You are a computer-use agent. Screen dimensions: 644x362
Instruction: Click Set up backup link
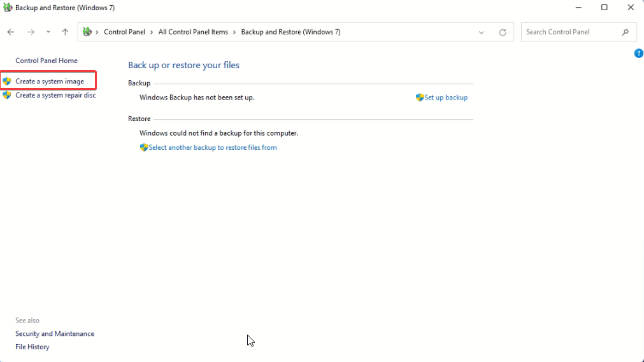point(446,98)
